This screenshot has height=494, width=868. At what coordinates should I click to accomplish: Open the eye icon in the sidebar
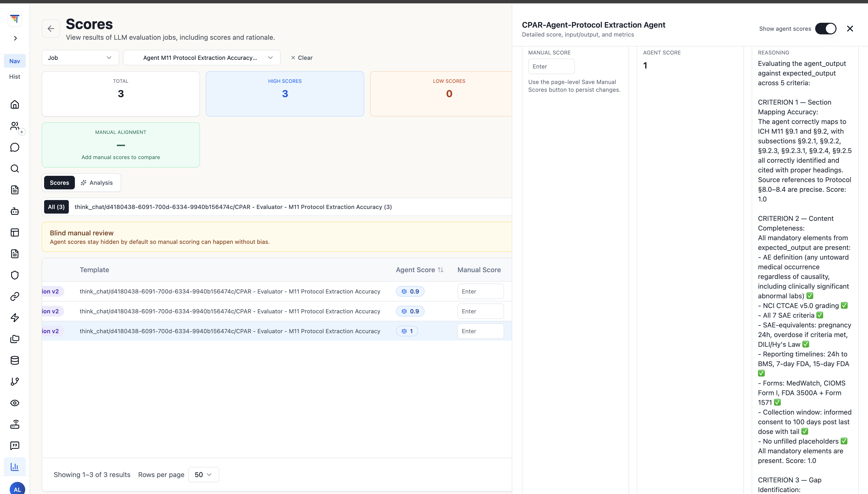coord(15,403)
